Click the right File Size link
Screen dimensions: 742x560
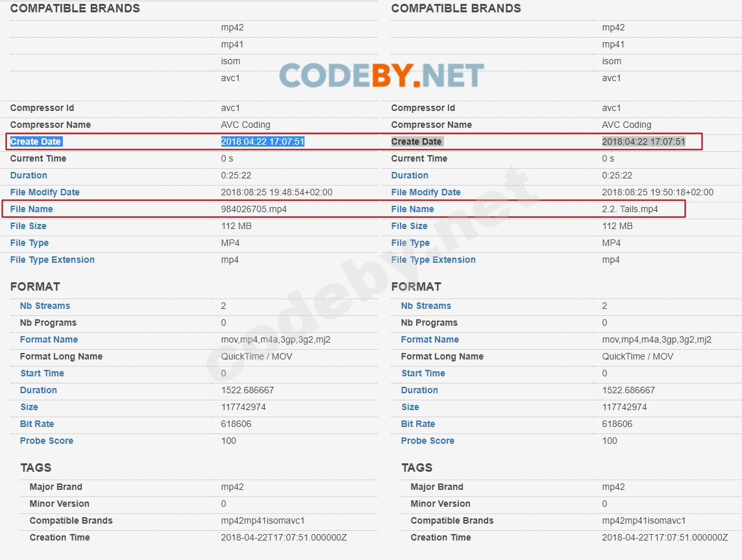tap(409, 226)
